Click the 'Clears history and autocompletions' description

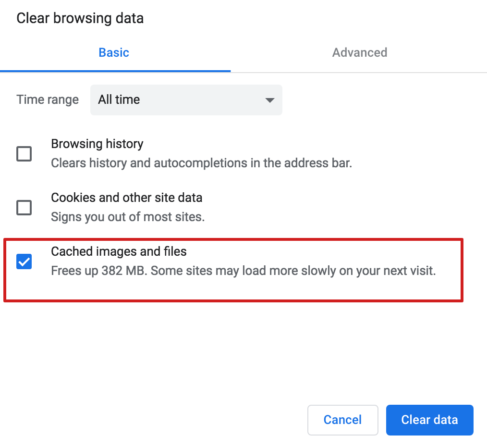[201, 163]
